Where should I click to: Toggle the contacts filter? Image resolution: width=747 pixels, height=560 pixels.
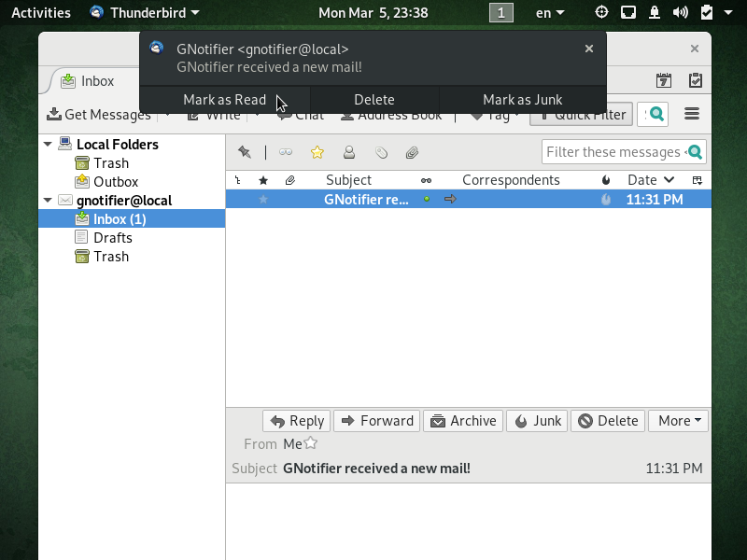pos(349,152)
